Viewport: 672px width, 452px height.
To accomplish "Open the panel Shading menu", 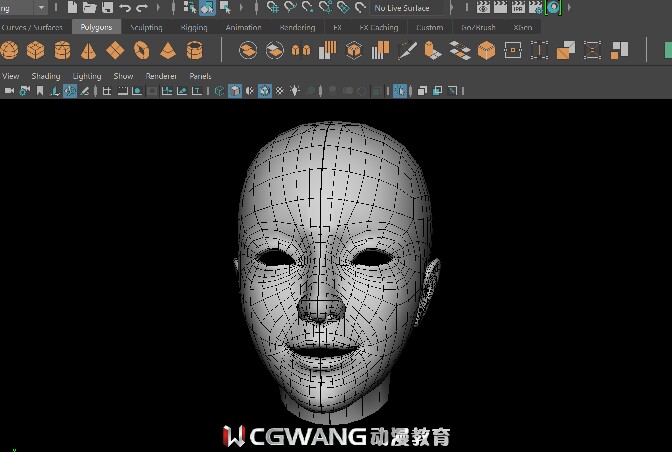I will coord(46,76).
